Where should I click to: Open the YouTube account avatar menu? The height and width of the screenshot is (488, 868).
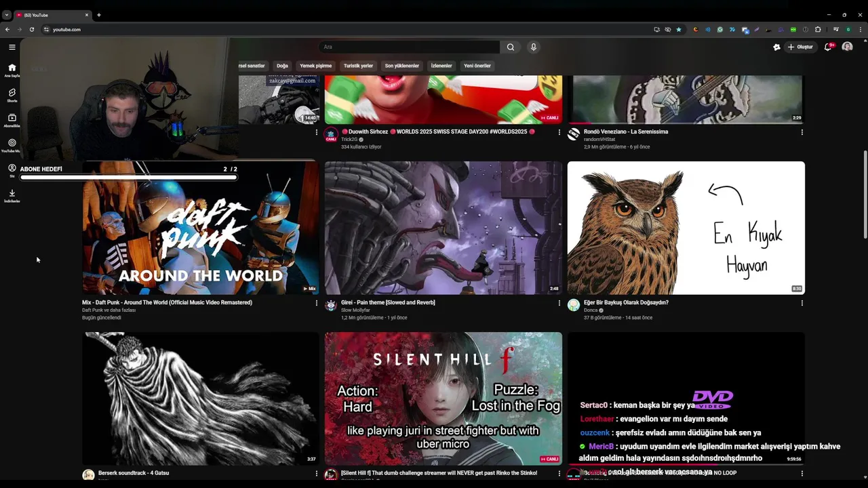click(x=847, y=47)
